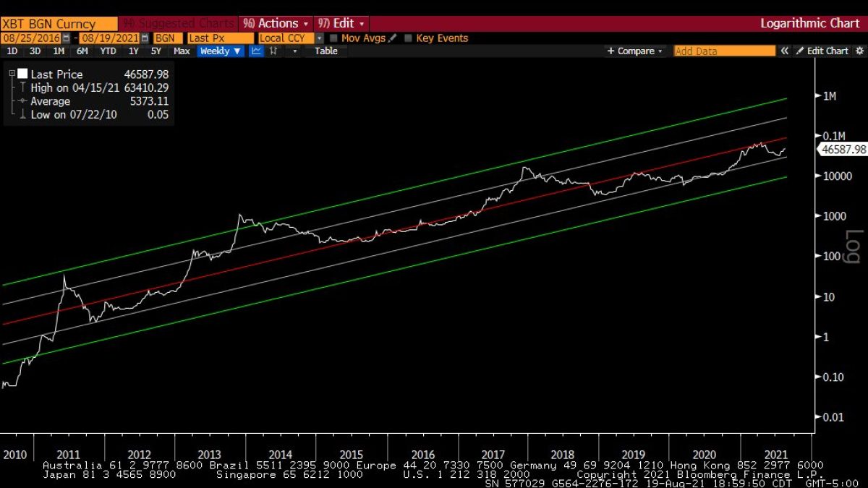
Task: Open the Actions menu
Action: (276, 23)
